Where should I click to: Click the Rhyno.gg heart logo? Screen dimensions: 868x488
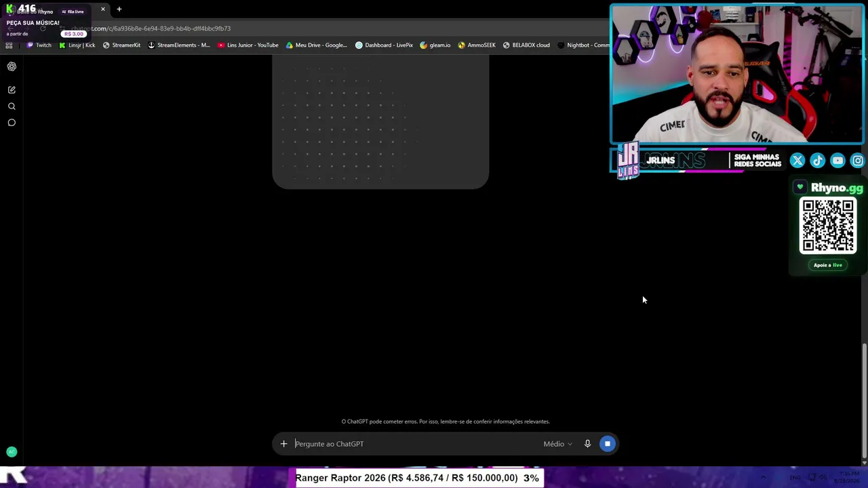coord(800,188)
